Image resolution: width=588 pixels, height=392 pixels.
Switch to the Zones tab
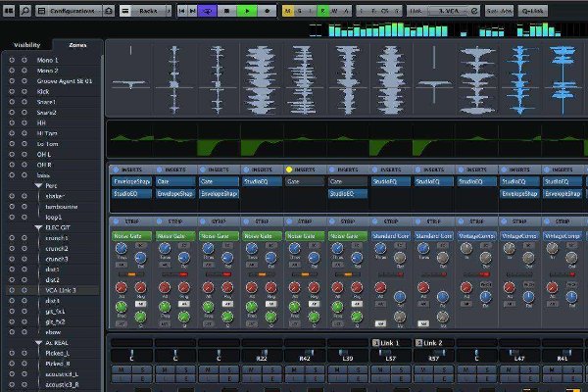(x=78, y=46)
